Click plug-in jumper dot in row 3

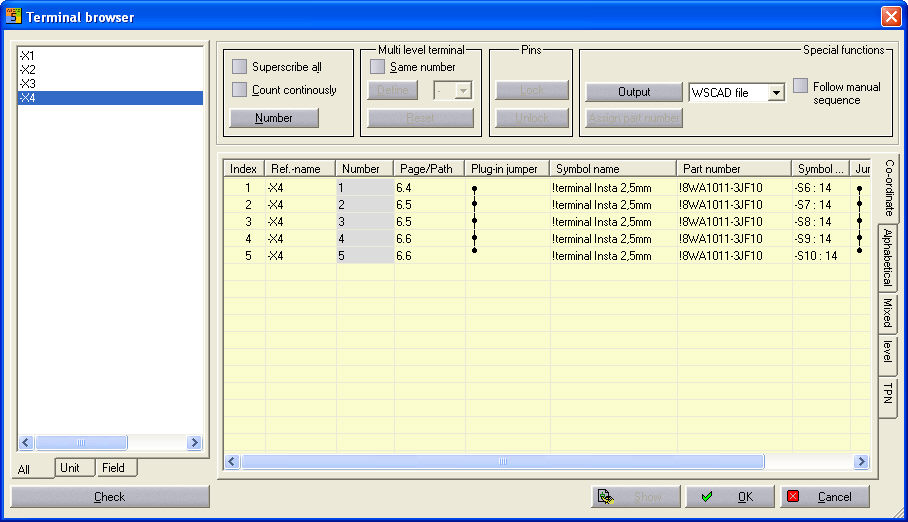point(474,221)
